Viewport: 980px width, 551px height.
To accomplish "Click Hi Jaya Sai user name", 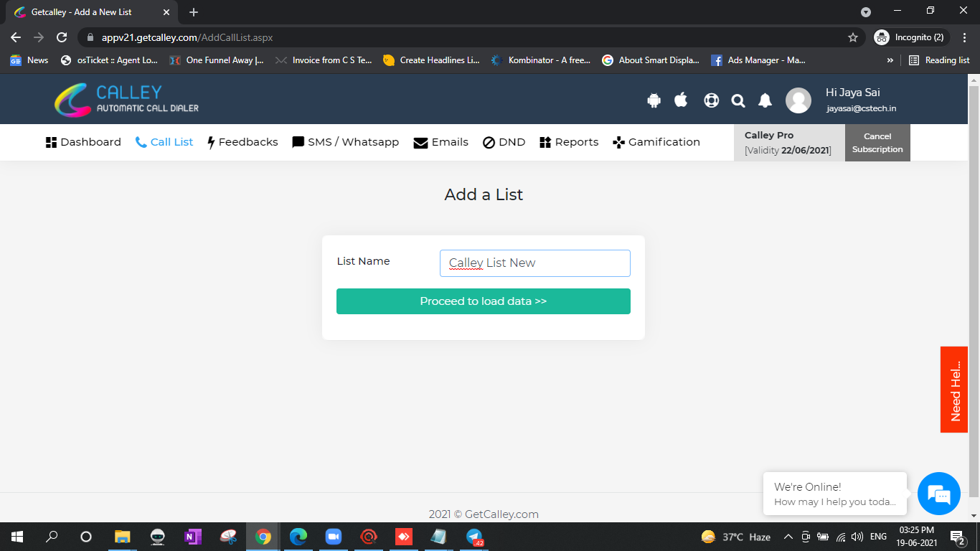I will (x=853, y=93).
